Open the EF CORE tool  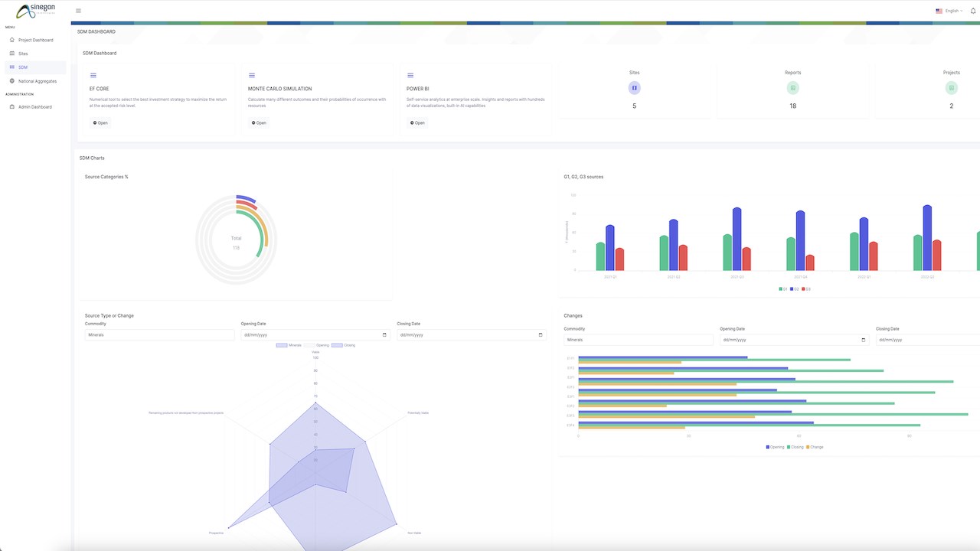100,122
